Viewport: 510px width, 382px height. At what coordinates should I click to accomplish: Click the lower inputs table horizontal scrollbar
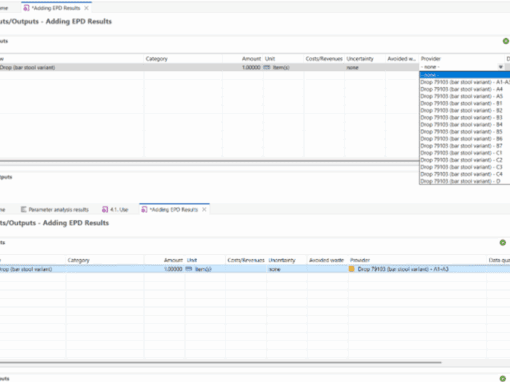tap(221, 362)
